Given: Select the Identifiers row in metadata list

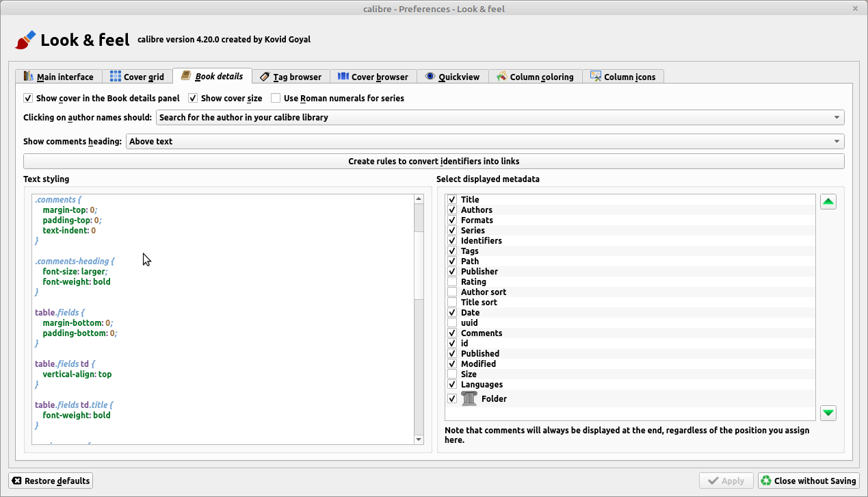Looking at the screenshot, I should tap(630, 241).
